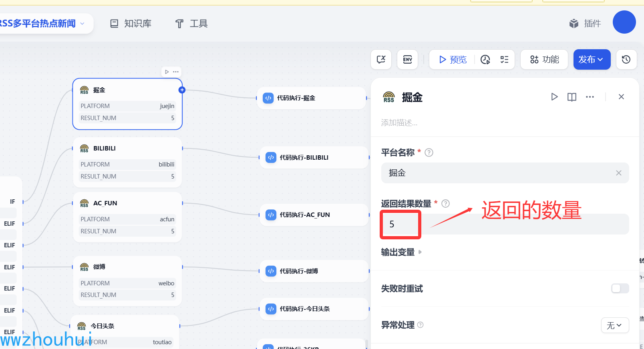Select the AC_FUN RSS node
This screenshot has height=349, width=644.
[127, 217]
